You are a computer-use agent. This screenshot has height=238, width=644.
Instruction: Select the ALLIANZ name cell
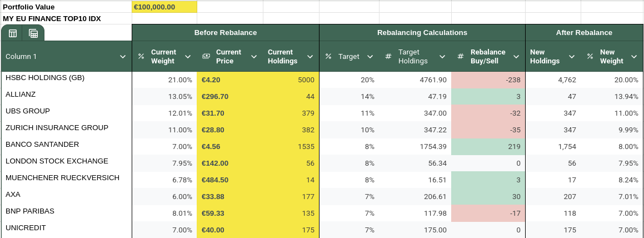point(67,97)
